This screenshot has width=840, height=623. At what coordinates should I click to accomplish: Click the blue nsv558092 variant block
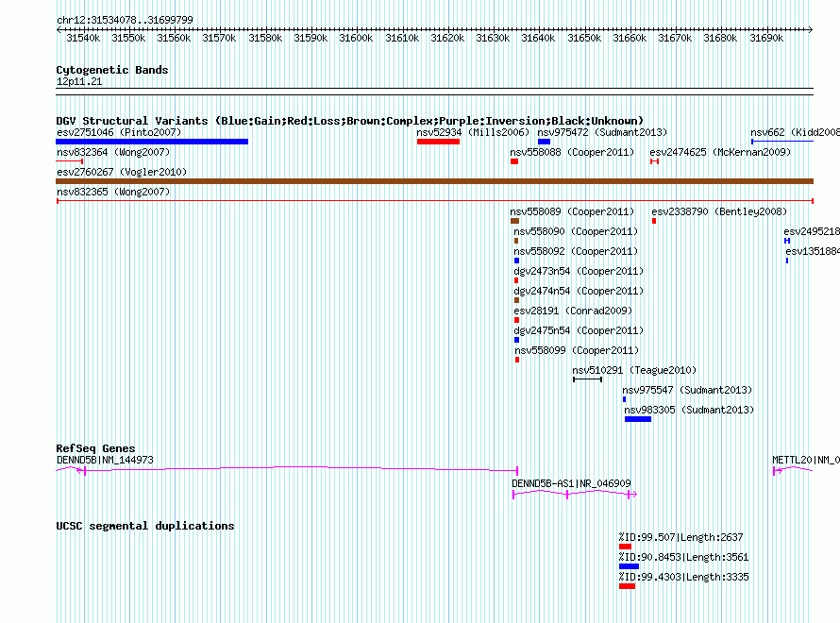516,261
